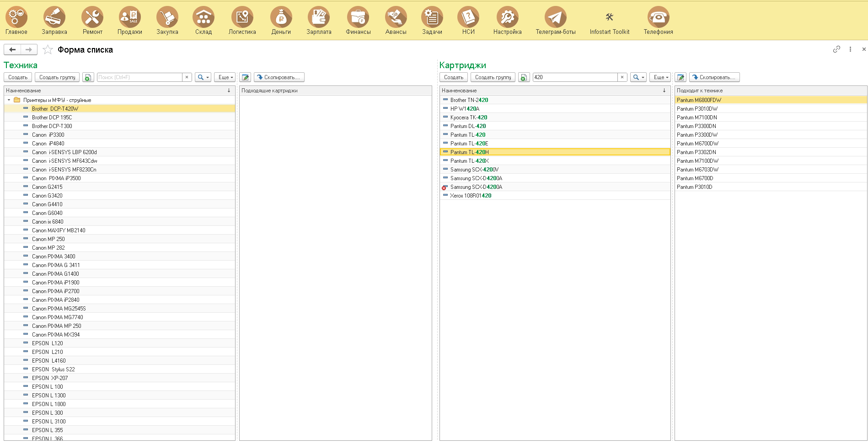
Task: Select Kyocera TK-420 cartridge row
Action: tap(555, 118)
